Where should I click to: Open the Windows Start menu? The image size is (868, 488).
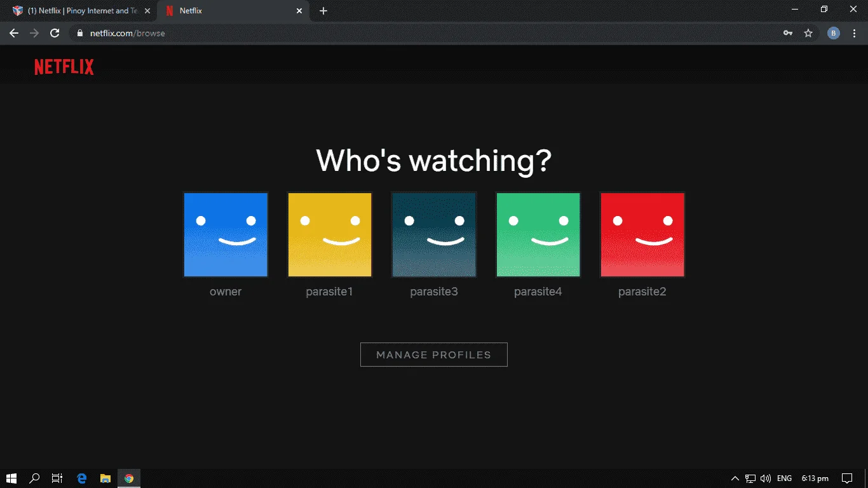coord(11,478)
